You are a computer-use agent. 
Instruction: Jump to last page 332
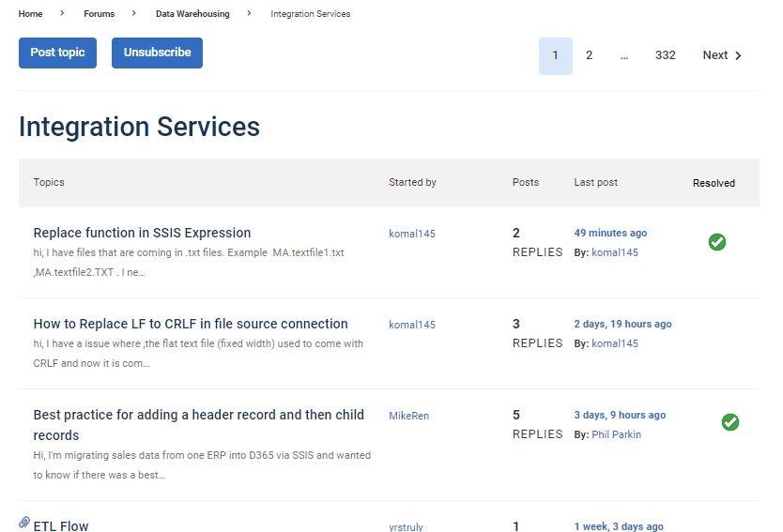point(665,56)
